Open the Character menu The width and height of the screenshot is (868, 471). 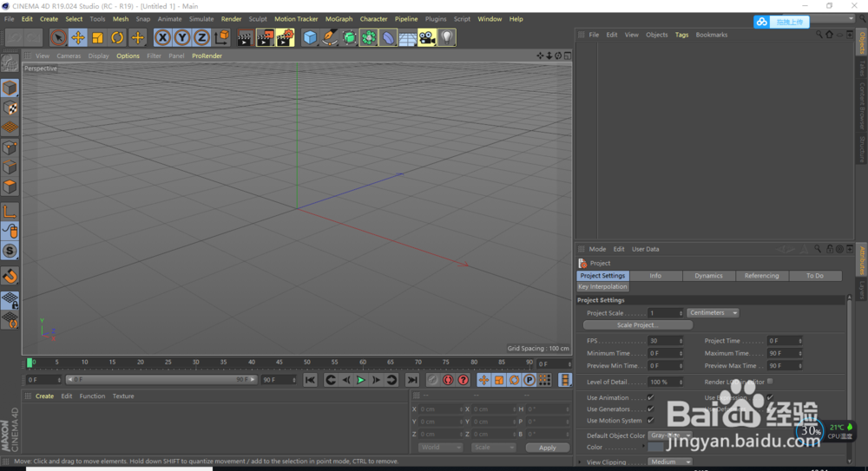point(373,19)
